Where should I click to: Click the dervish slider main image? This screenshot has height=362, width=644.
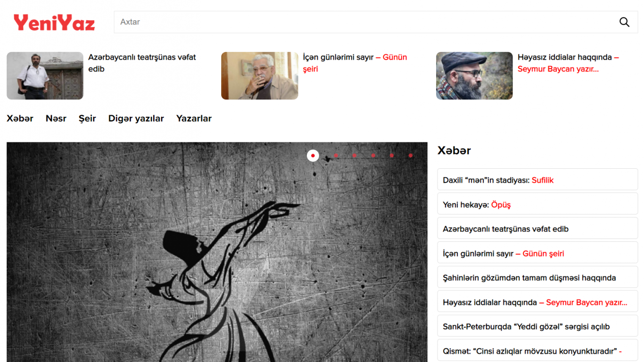[x=217, y=252]
